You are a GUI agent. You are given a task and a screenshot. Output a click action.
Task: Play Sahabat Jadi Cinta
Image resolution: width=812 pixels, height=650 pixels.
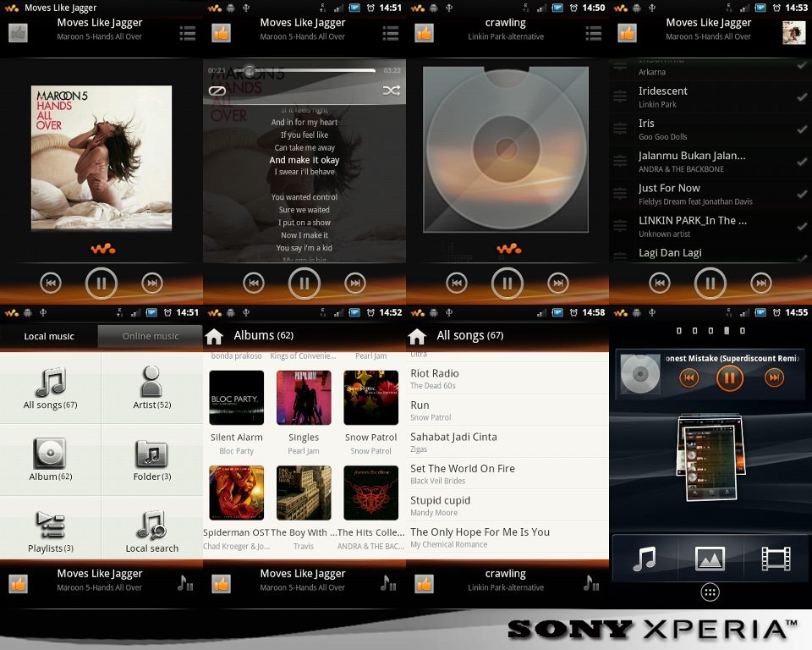(507, 442)
